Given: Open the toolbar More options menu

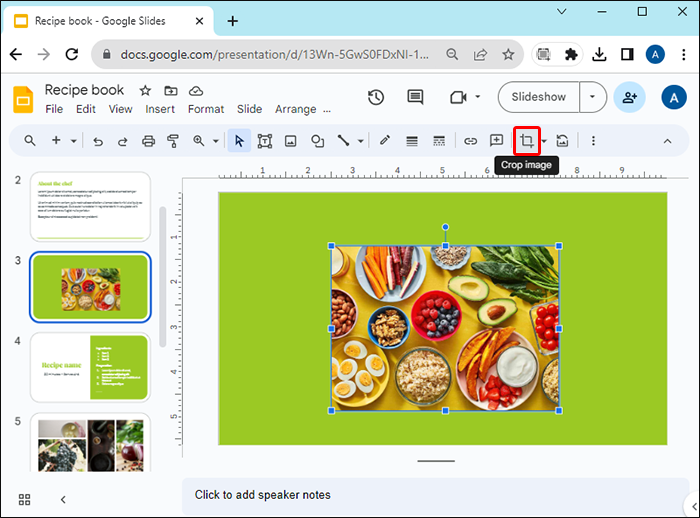Looking at the screenshot, I should [x=593, y=141].
